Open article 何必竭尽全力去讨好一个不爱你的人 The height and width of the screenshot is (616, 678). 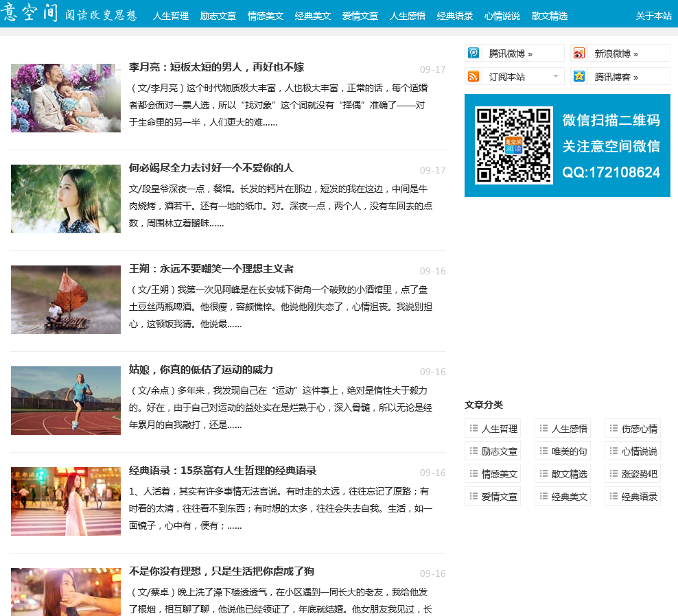pos(211,168)
